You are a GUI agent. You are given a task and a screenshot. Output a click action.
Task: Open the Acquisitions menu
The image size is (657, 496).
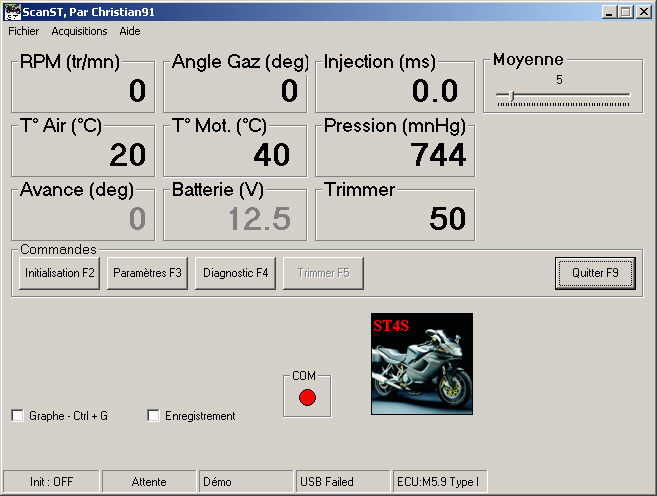[79, 31]
